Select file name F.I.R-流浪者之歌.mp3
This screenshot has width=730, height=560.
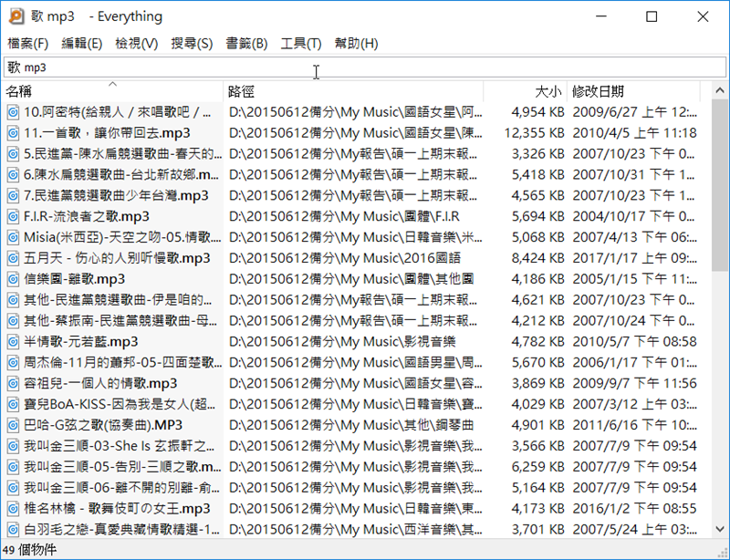(87, 216)
